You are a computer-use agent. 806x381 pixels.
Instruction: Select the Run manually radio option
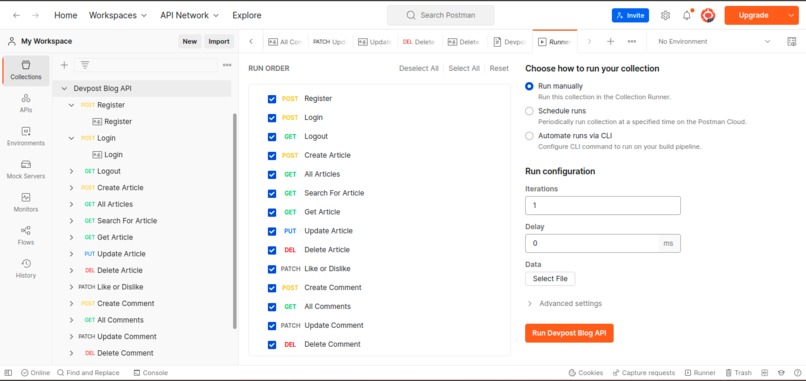(x=529, y=86)
